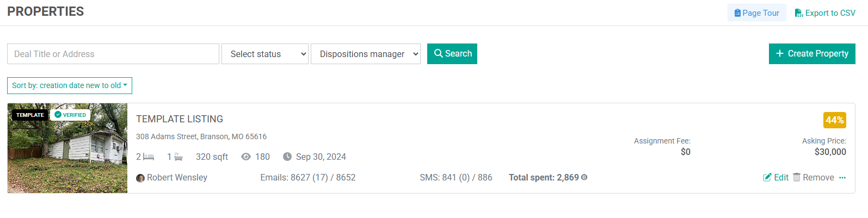868x218 pixels.
Task: Click the Remove text link
Action: click(818, 177)
